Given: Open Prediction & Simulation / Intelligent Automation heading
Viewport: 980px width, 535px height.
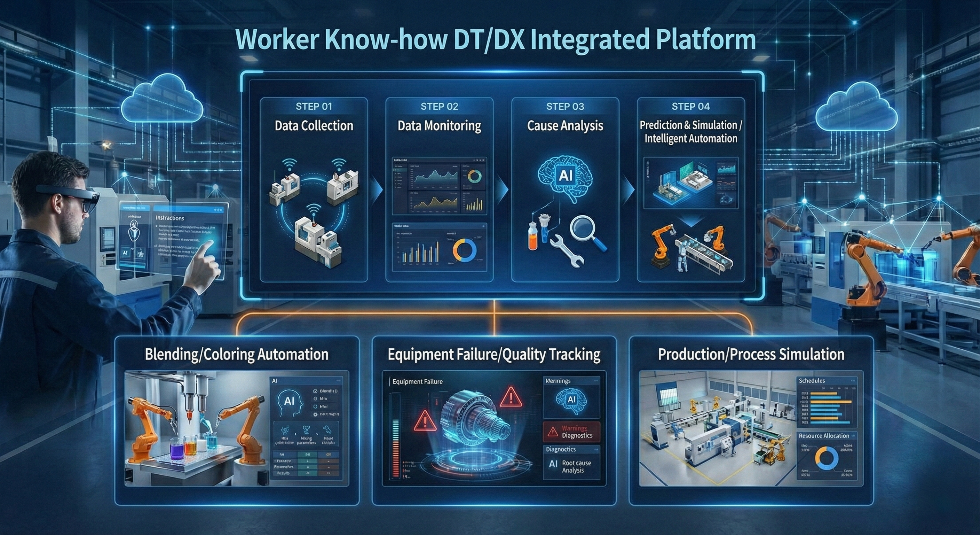Looking at the screenshot, I should click(690, 132).
